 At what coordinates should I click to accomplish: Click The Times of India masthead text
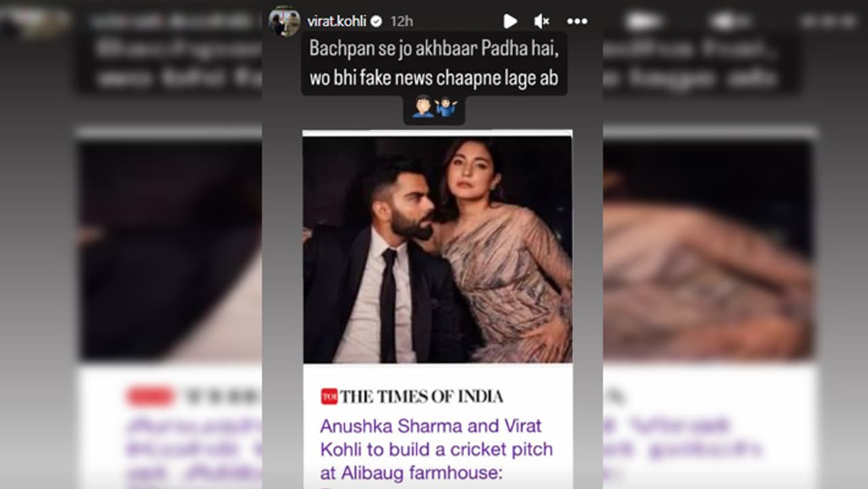click(422, 397)
